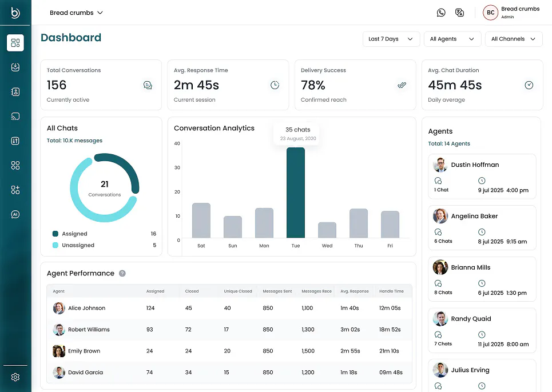
Task: Open the inbox download icon in sidebar
Action: click(x=15, y=67)
